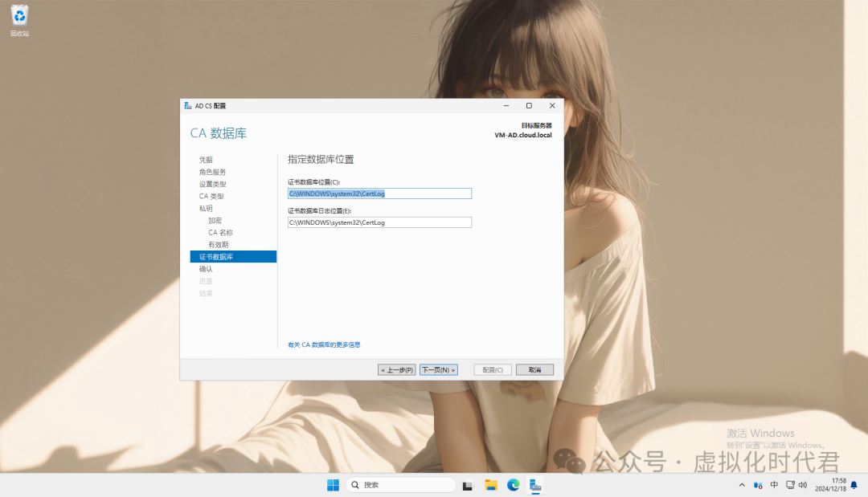Viewport: 868px width, 497px height.
Task: Open the Windows Start menu
Action: tap(333, 485)
